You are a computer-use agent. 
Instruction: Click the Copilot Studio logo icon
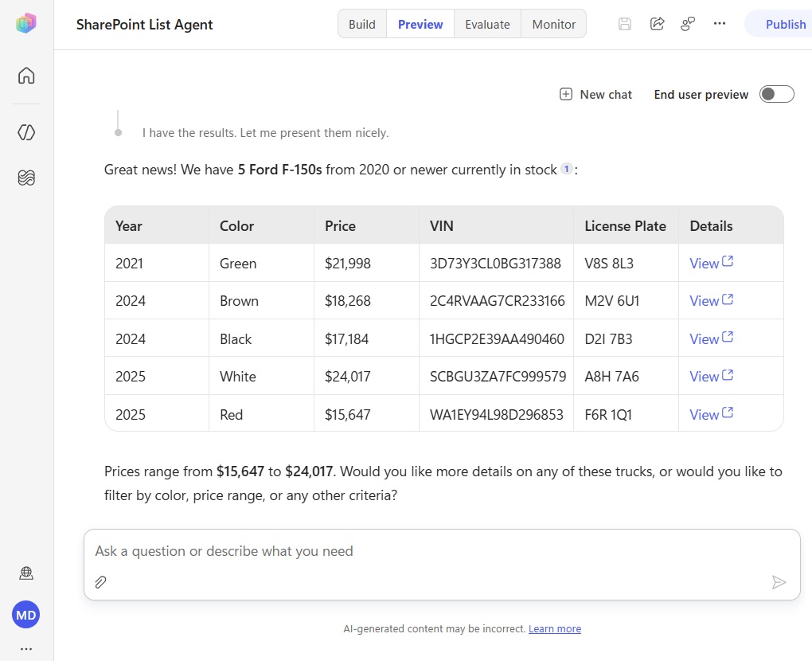[26, 23]
